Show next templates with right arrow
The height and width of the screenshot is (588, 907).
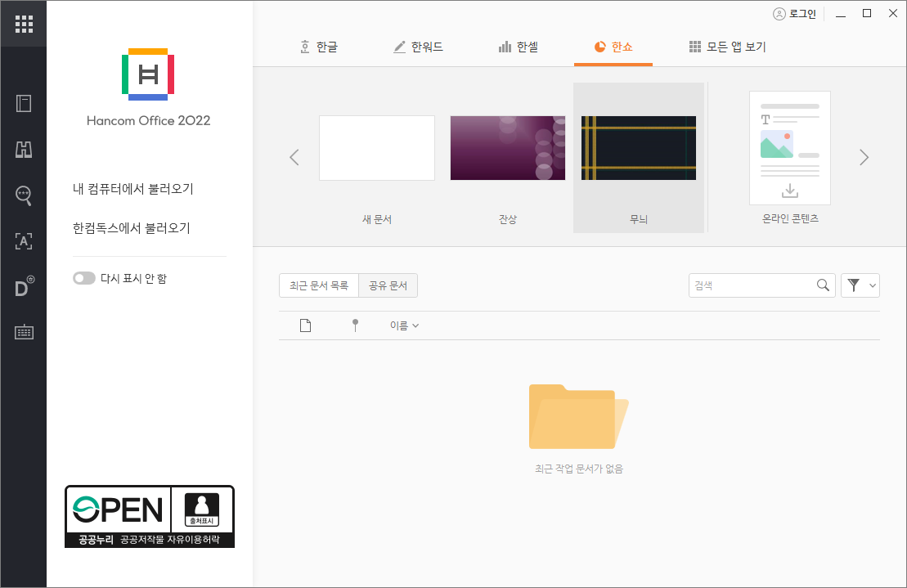864,157
